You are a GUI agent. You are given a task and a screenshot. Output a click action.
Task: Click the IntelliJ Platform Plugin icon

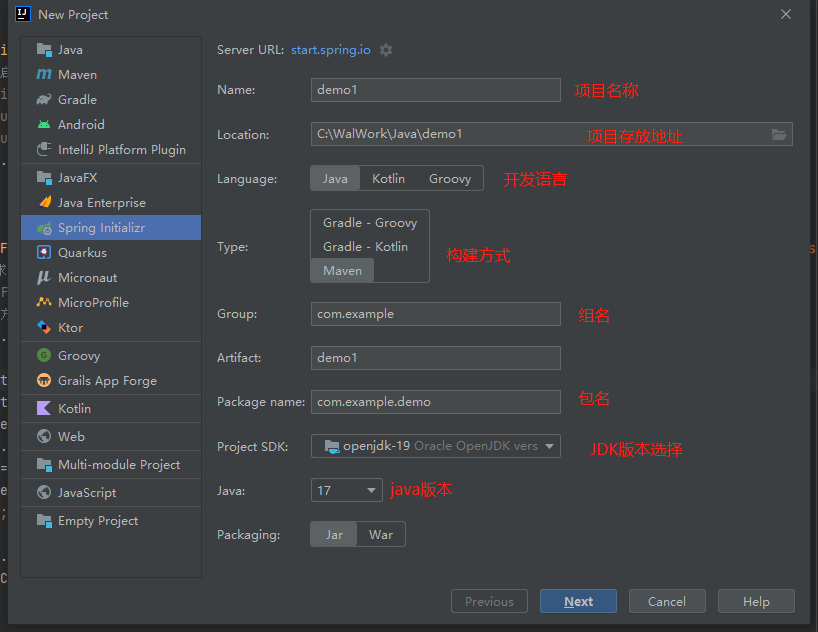pyautogui.click(x=44, y=150)
